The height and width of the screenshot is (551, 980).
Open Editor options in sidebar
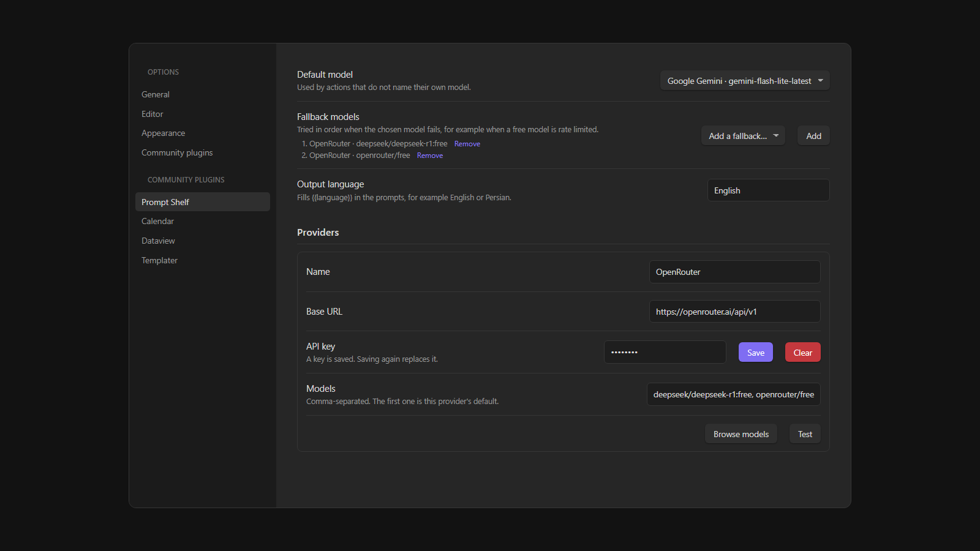(x=203, y=114)
